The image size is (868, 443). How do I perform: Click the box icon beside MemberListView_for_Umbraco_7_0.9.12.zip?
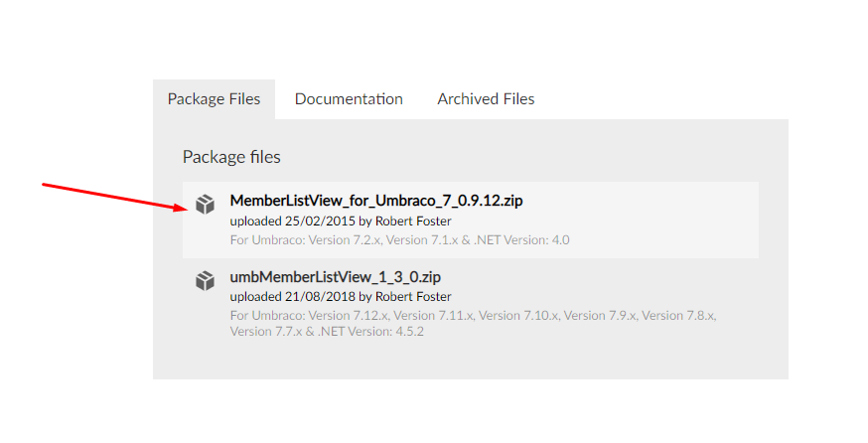click(x=205, y=205)
